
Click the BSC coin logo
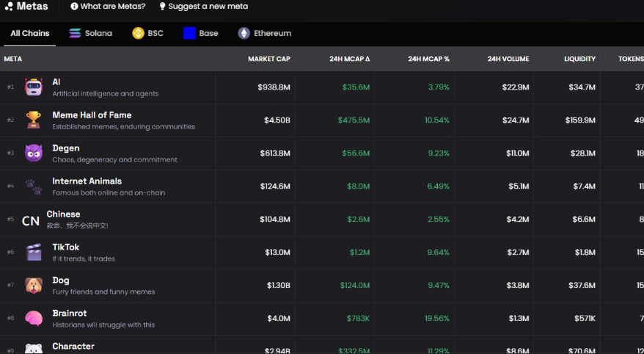tap(138, 33)
